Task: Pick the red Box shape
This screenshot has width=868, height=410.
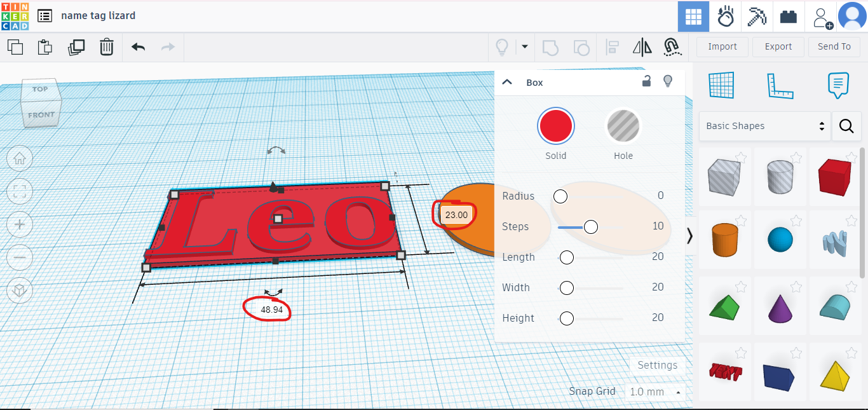Action: tap(835, 177)
